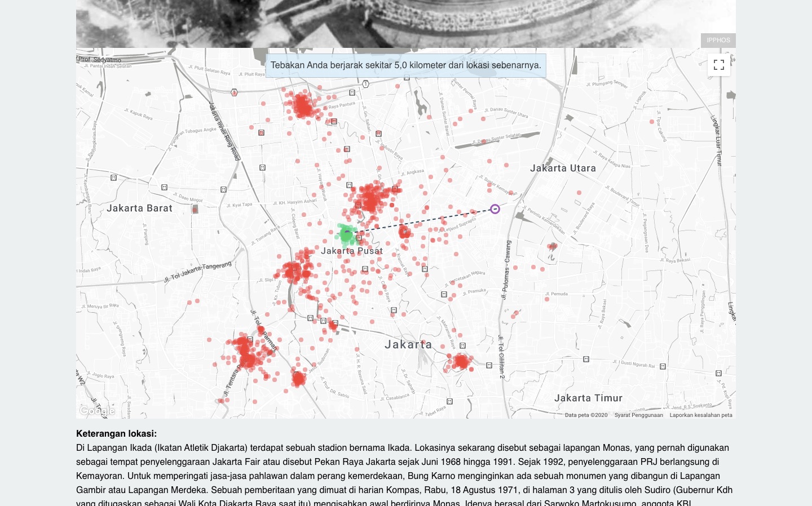Open Laporkan kesalahan peta link
812x506 pixels.
pyautogui.click(x=701, y=415)
